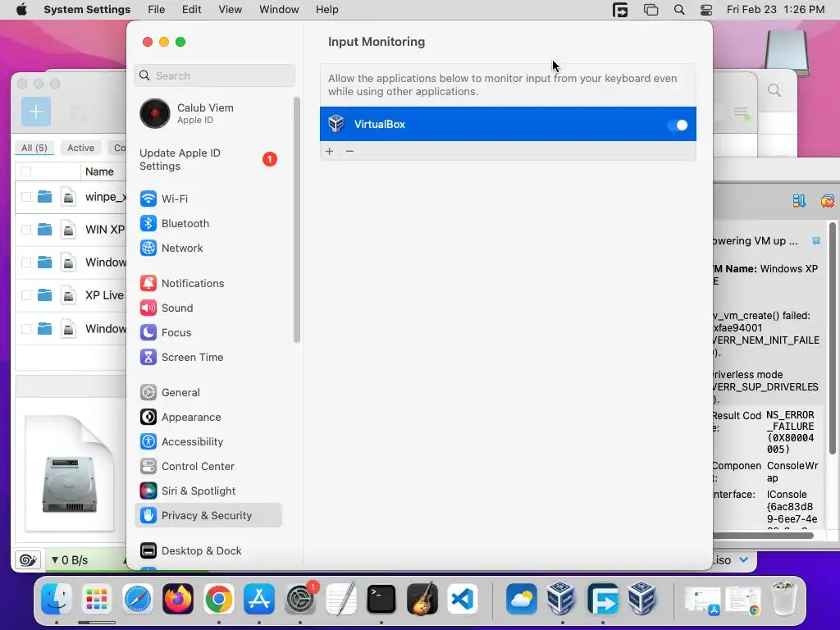Viewport: 840px width, 630px height.
Task: Remove the application with the minus button
Action: 349,152
